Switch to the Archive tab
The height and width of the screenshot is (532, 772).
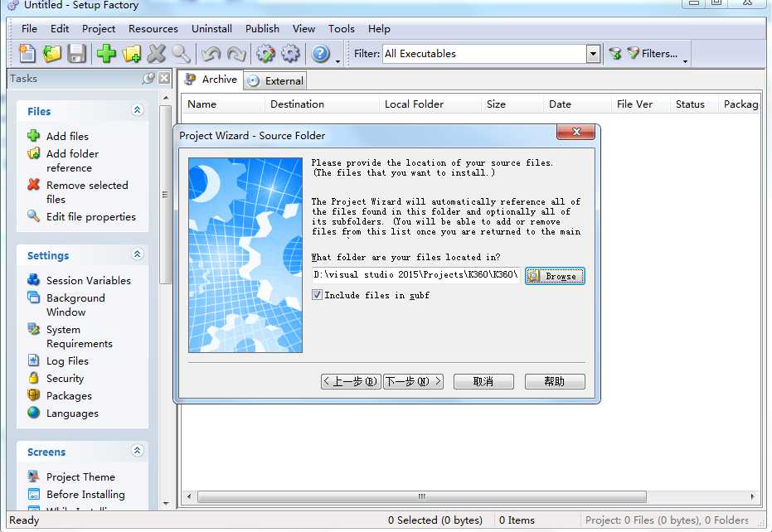[211, 80]
